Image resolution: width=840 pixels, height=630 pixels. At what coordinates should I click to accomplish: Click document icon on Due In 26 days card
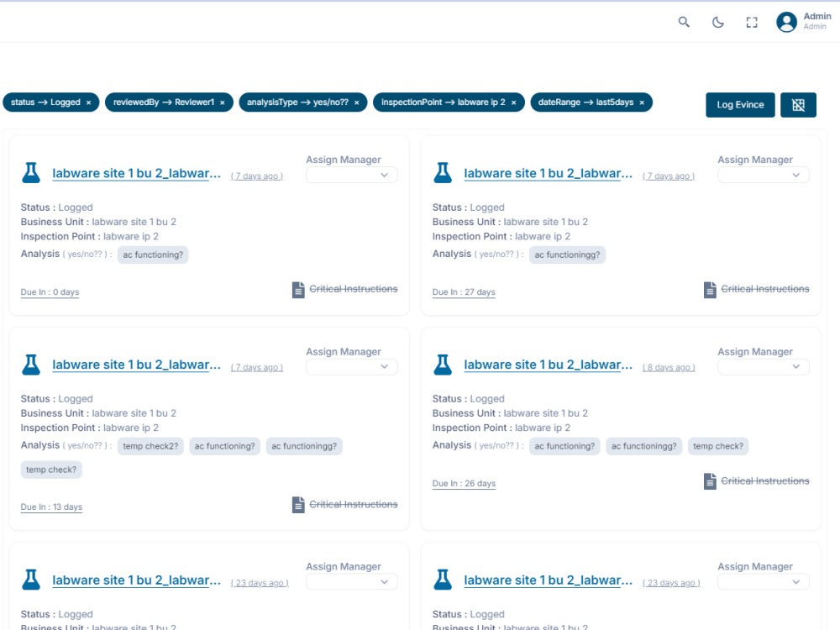(710, 481)
